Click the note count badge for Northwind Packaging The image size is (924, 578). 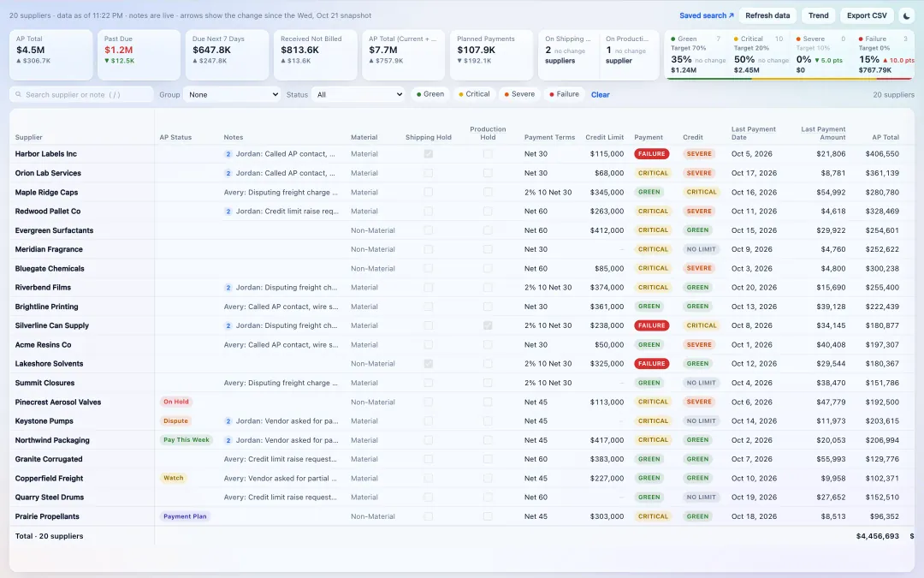(228, 440)
